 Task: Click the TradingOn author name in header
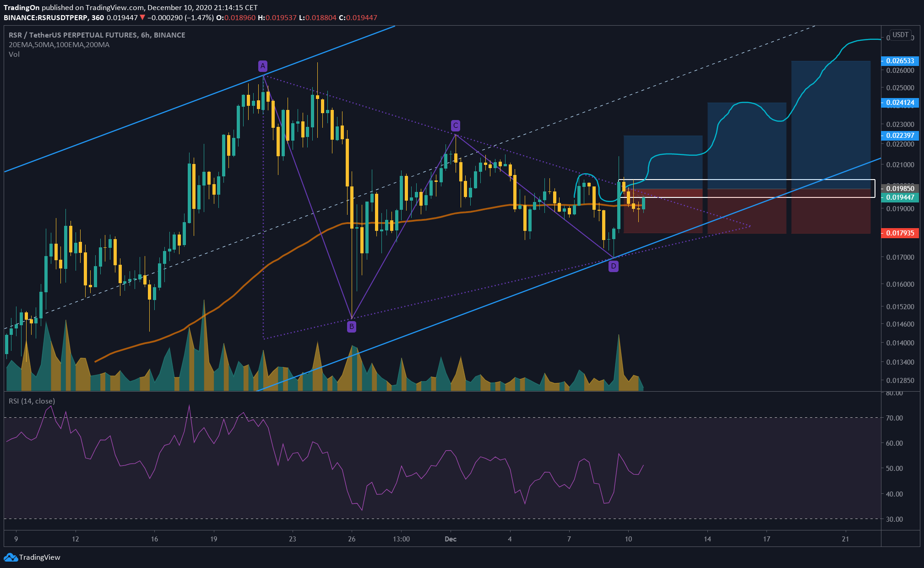(22, 8)
